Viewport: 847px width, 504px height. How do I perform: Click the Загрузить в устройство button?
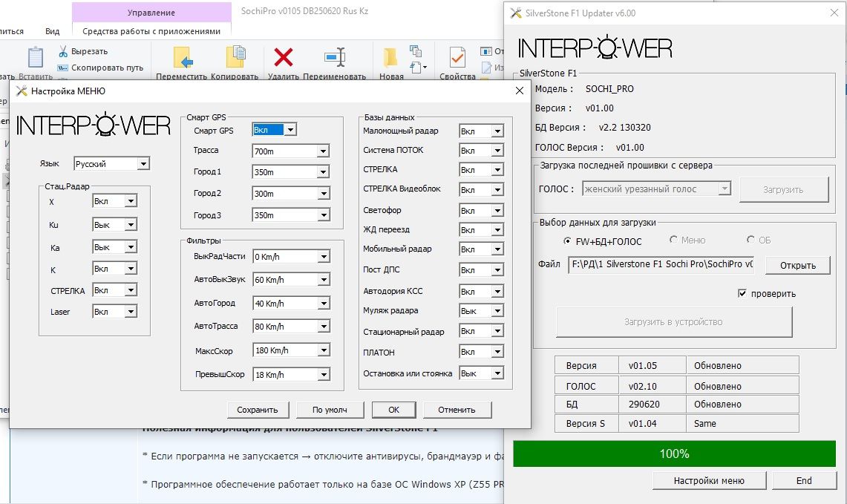pyautogui.click(x=674, y=322)
